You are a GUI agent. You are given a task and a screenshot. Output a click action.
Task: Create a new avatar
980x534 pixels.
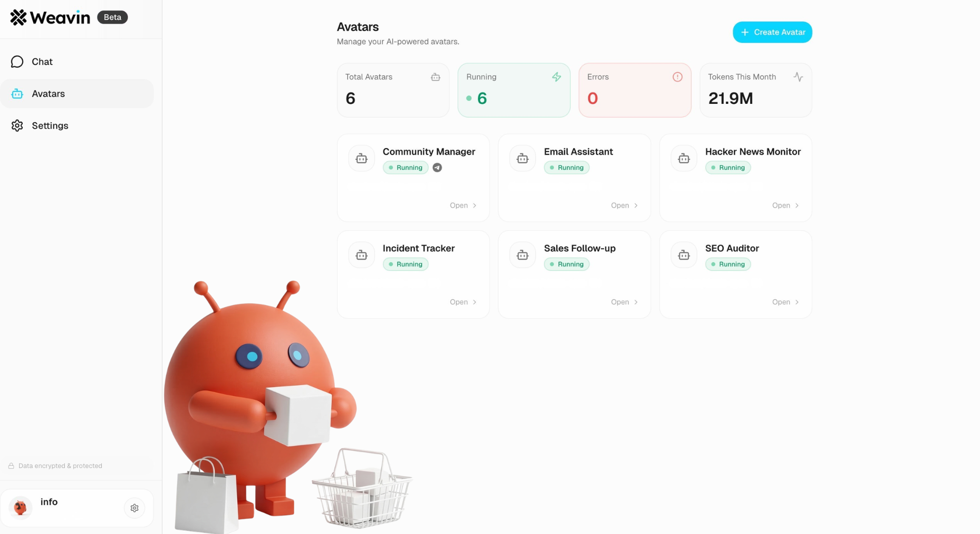point(772,32)
